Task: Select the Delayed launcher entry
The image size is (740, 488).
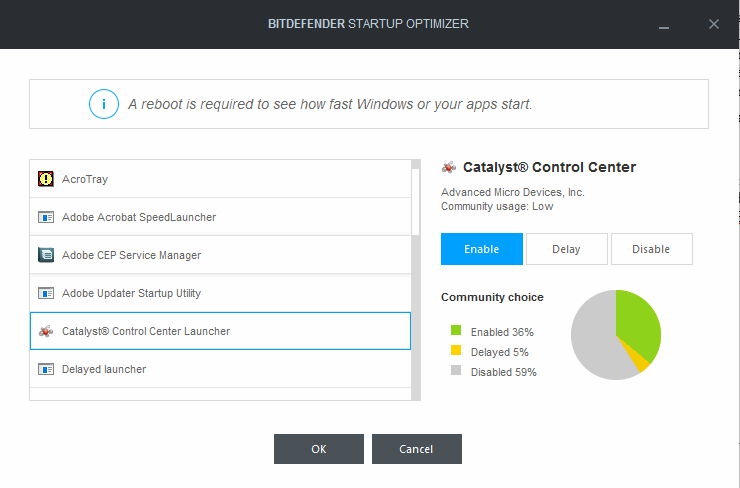Action: (220, 369)
